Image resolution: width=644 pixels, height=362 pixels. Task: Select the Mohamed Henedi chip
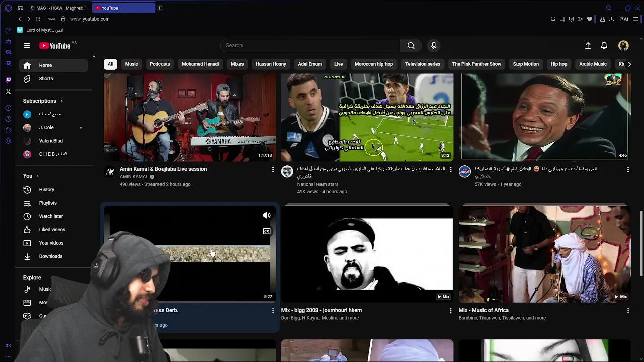click(x=200, y=64)
